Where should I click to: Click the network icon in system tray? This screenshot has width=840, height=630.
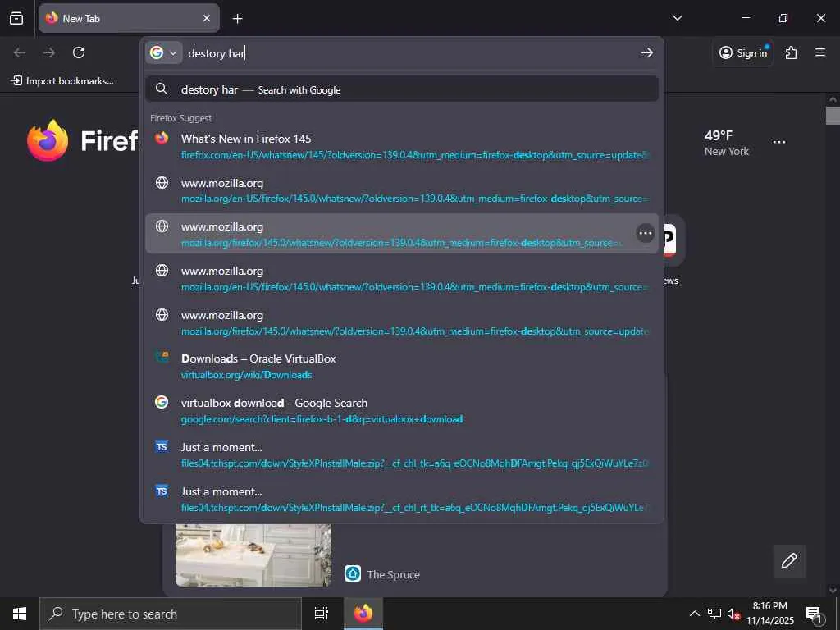(714, 614)
